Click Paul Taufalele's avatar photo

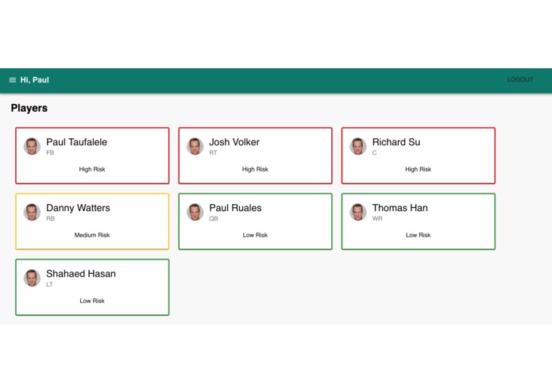[x=32, y=146]
